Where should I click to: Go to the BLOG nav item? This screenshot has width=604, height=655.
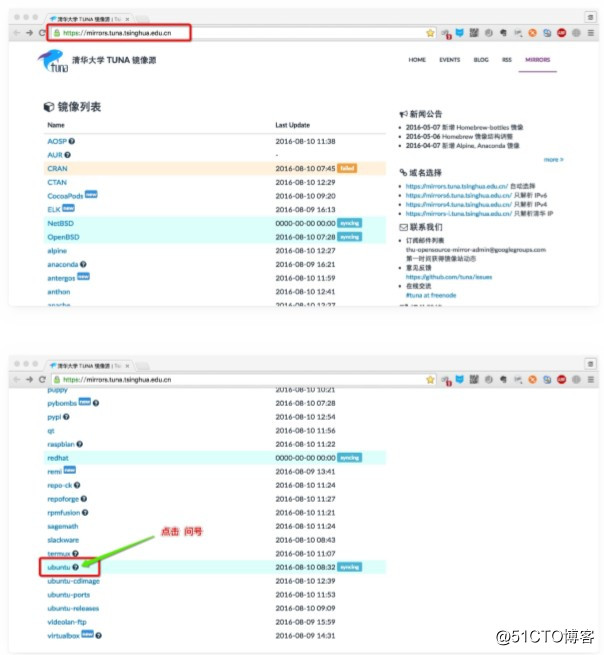click(x=481, y=60)
